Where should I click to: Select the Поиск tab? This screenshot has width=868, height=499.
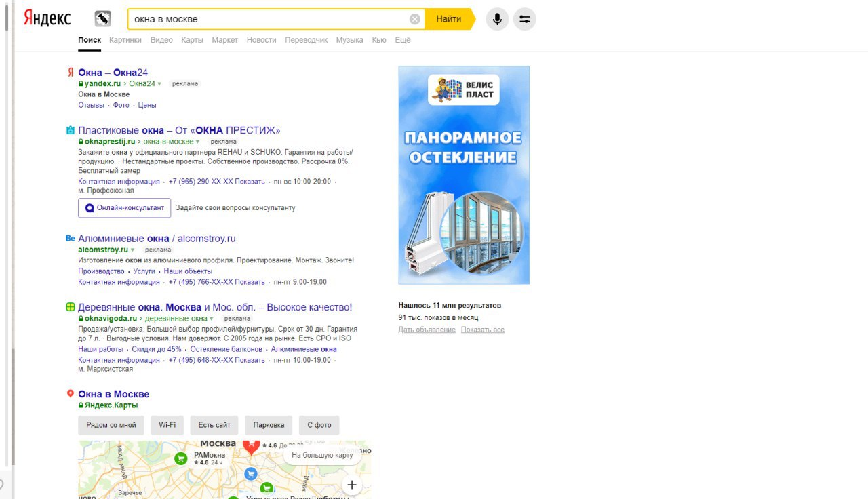coord(90,40)
